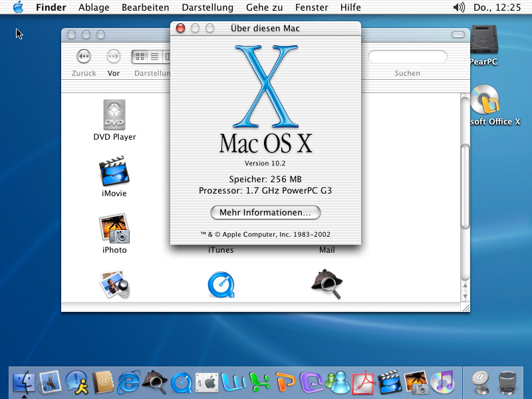Image resolution: width=532 pixels, height=399 pixels.
Task: Click Finder window resize corner grip
Action: (x=466, y=308)
